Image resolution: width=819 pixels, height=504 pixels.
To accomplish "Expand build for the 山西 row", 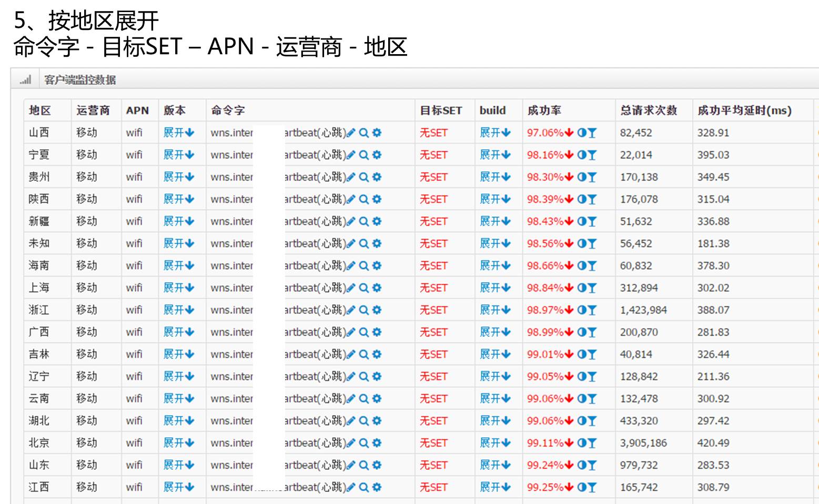I will point(495,132).
